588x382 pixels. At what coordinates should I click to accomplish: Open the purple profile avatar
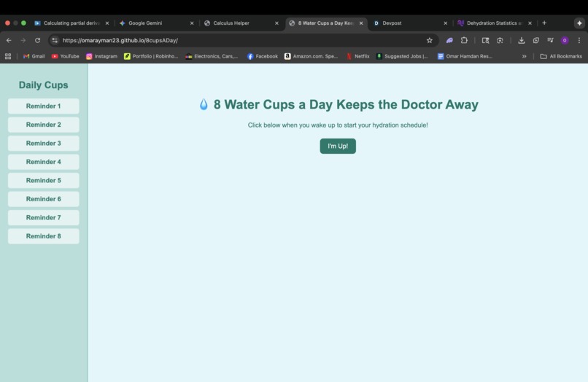[x=565, y=40]
